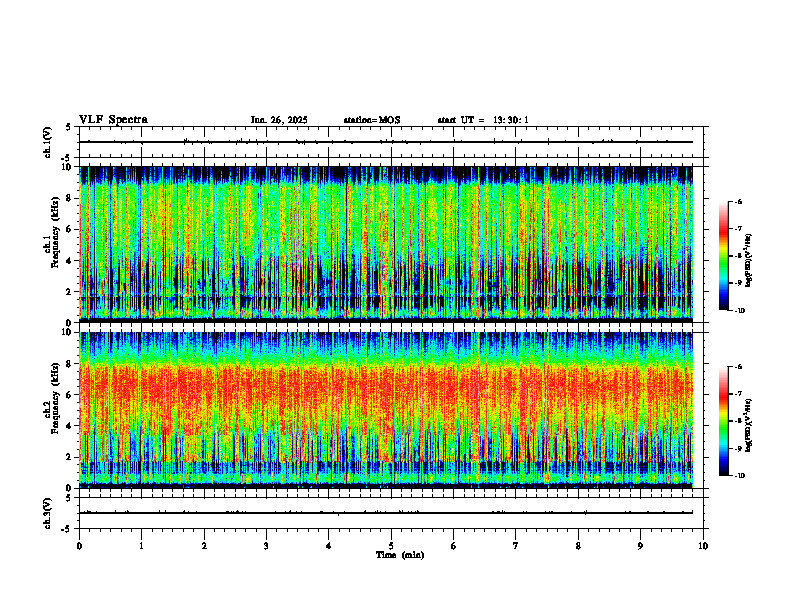Click the ch.1 voltage waveform trace
Image resolution: width=792 pixels, height=612 pixels.
pos(386,142)
